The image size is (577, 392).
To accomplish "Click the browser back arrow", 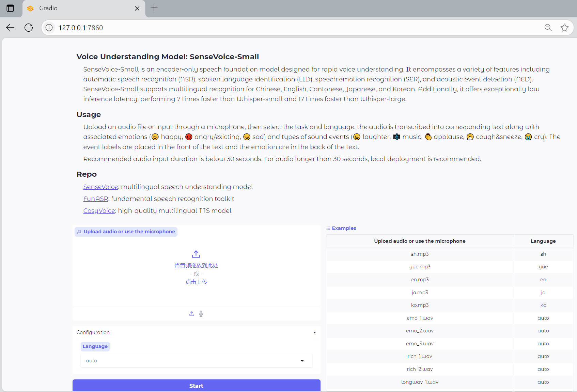I will click(10, 28).
